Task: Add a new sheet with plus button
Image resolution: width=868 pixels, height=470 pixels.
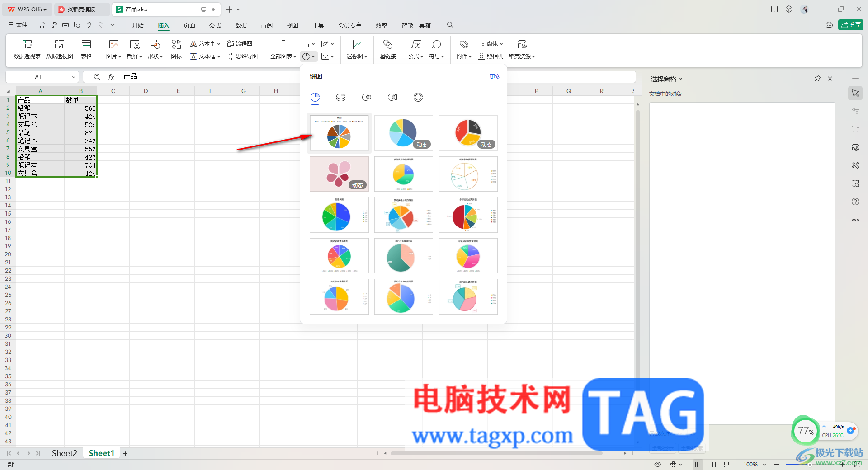Action: coord(125,453)
